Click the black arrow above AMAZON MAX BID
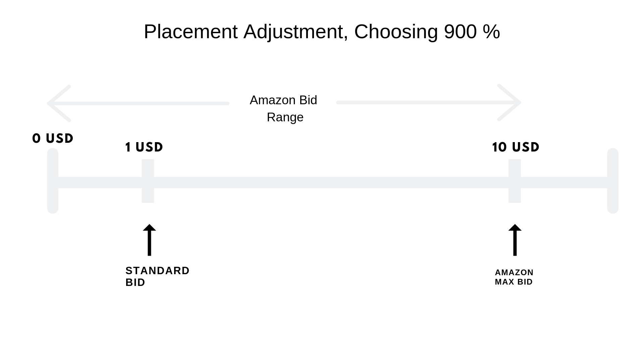 click(515, 240)
